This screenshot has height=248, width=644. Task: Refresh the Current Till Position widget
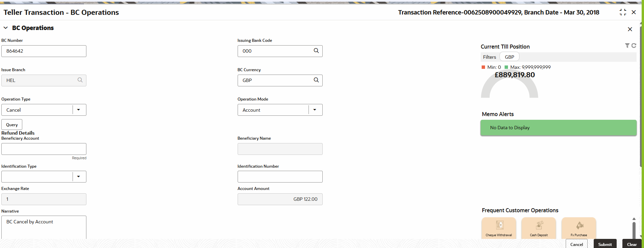coord(634,46)
